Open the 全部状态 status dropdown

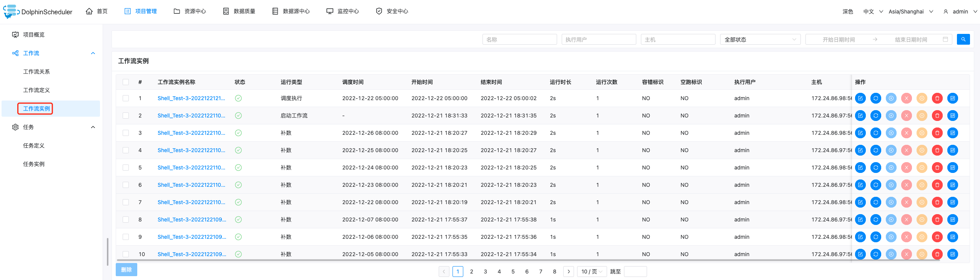(760, 39)
